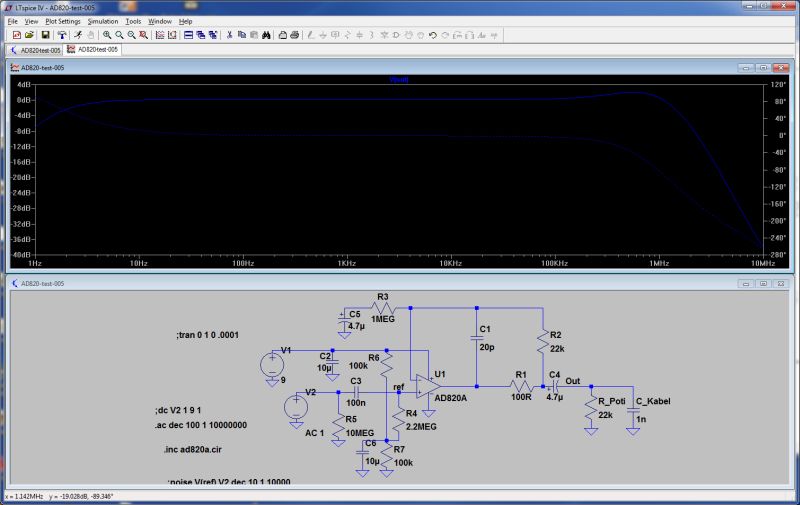Click the New Schematic toolbar icon

(x=17, y=35)
